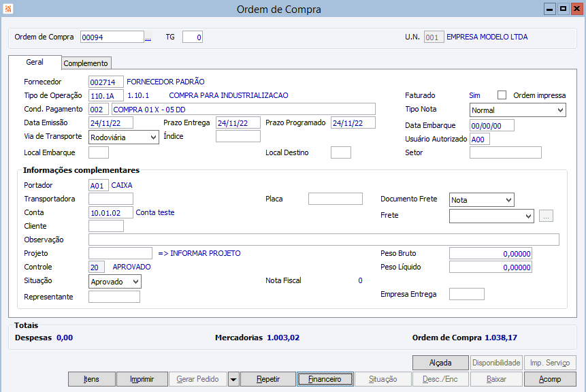The height and width of the screenshot is (392, 586).
Task: Open the Frete combo box
Action: click(528, 216)
